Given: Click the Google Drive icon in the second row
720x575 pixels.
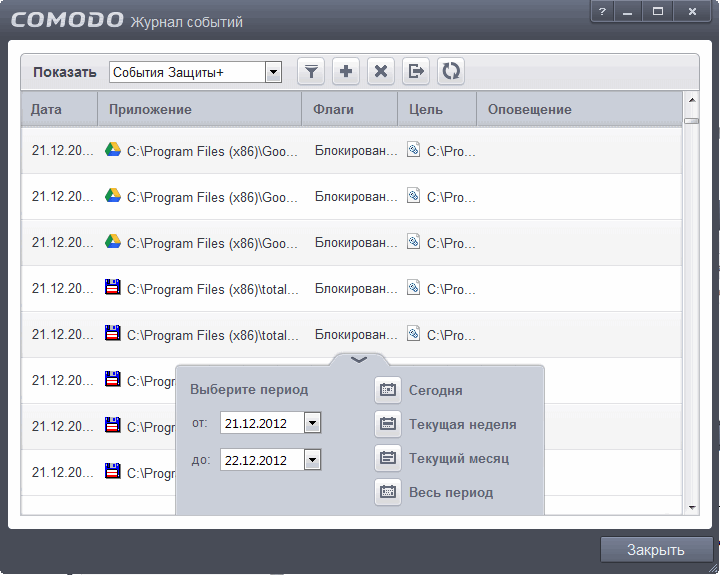Looking at the screenshot, I should coord(112,196).
